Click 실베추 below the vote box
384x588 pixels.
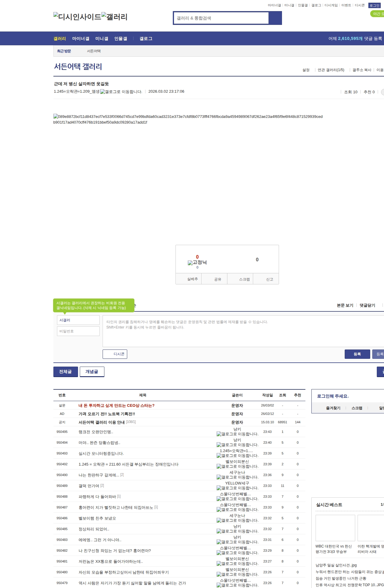(188, 279)
